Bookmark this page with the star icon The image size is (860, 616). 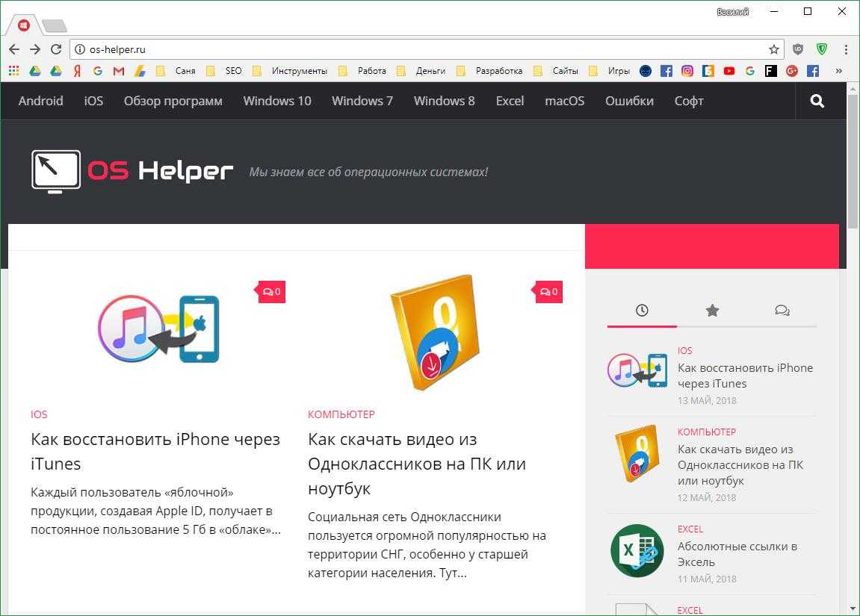coord(774,49)
